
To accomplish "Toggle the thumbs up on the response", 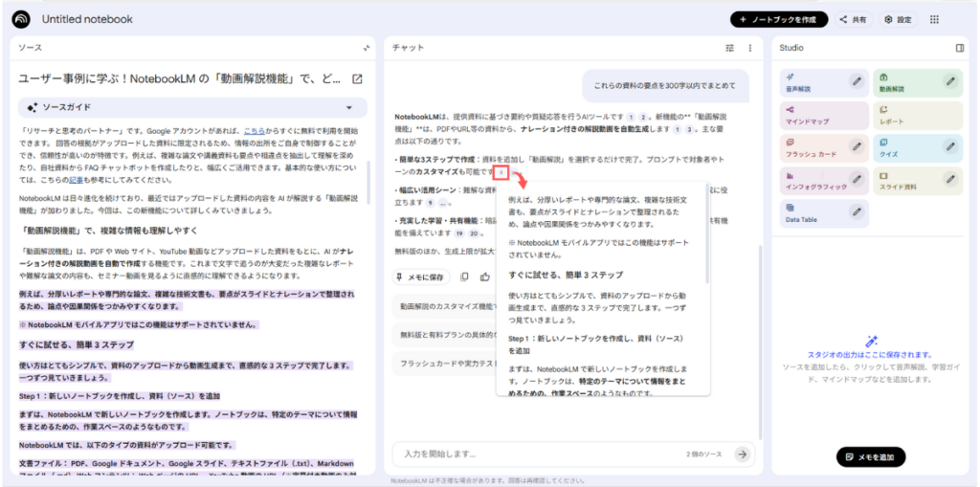I will pos(485,277).
